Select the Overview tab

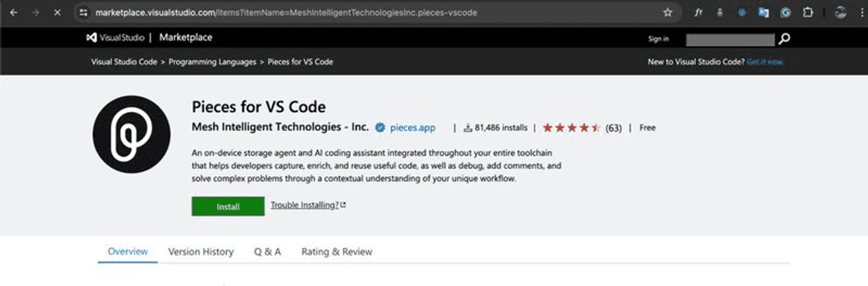tap(128, 252)
